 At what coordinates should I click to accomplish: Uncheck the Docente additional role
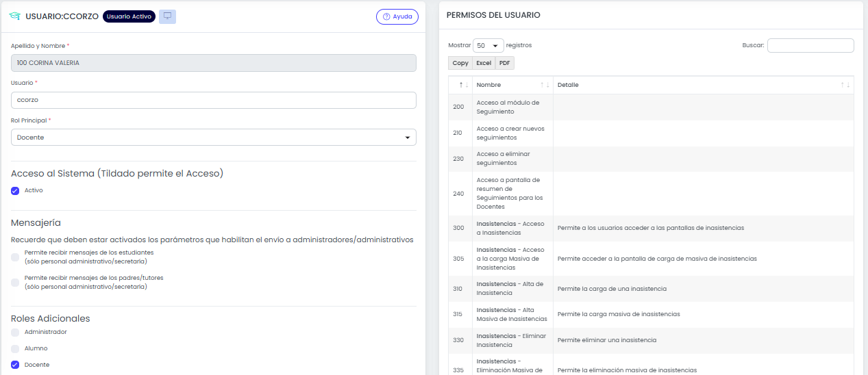coord(15,365)
